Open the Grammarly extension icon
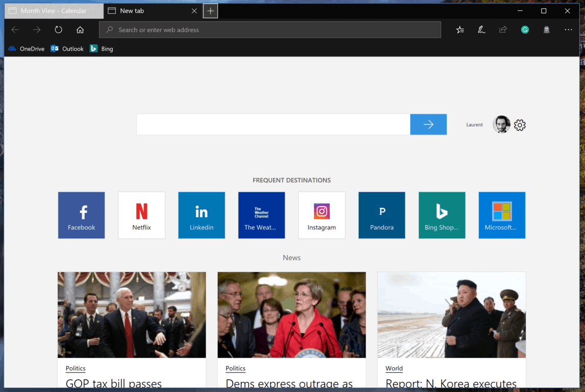The image size is (585, 392). (525, 30)
